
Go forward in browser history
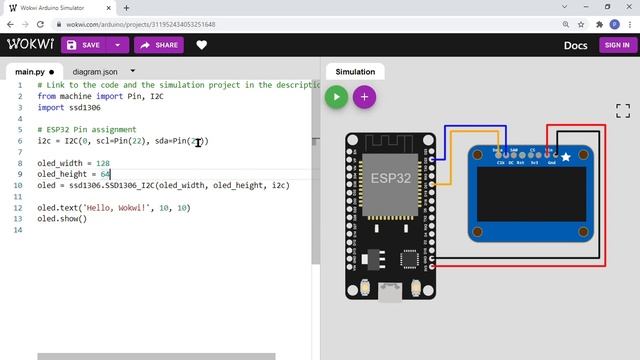pyautogui.click(x=25, y=24)
